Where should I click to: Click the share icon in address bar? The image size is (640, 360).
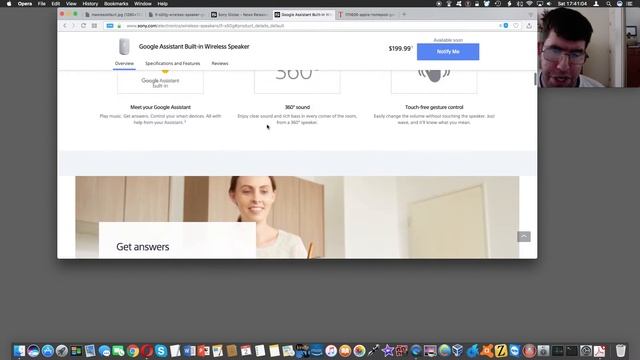[529, 26]
